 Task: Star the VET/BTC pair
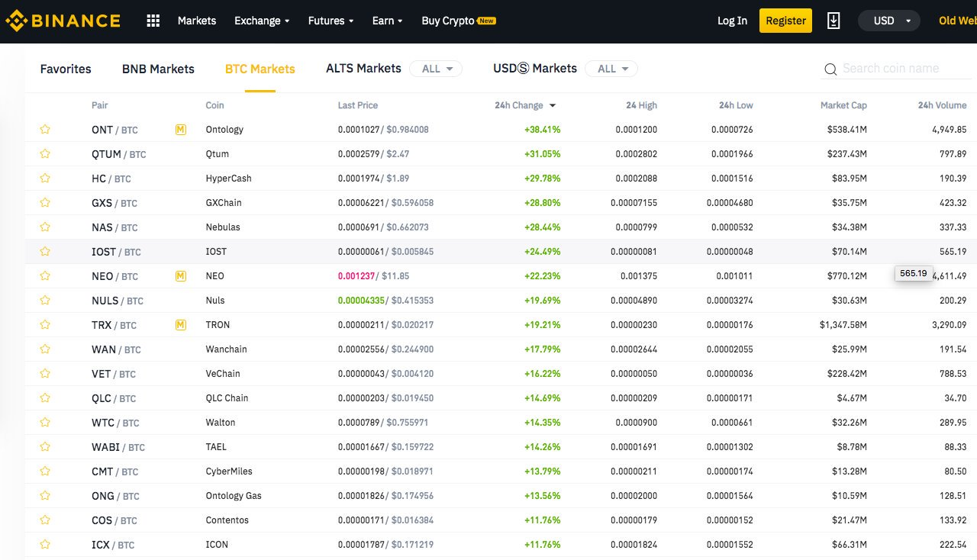tap(45, 374)
